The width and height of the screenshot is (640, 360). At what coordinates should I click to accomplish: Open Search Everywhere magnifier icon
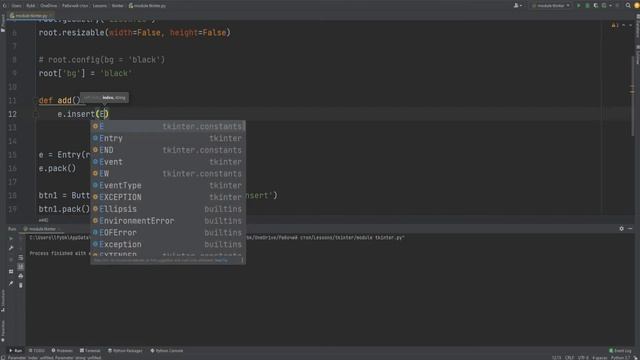[x=628, y=6]
